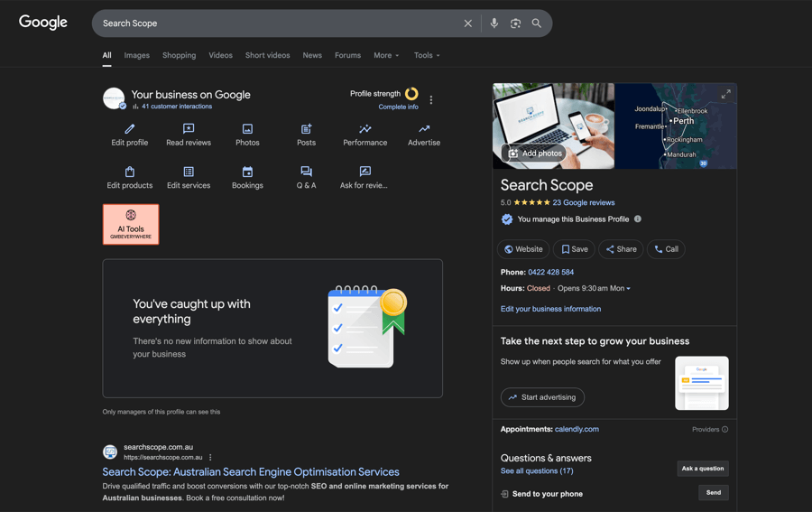Expand the business hours dropdown arrow
The height and width of the screenshot is (512, 812).
(628, 289)
